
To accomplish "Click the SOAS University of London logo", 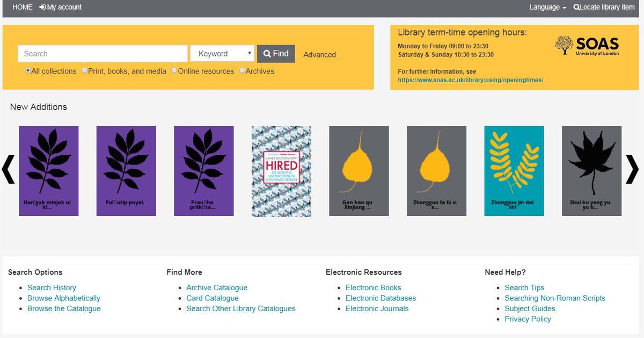I will pyautogui.click(x=587, y=46).
